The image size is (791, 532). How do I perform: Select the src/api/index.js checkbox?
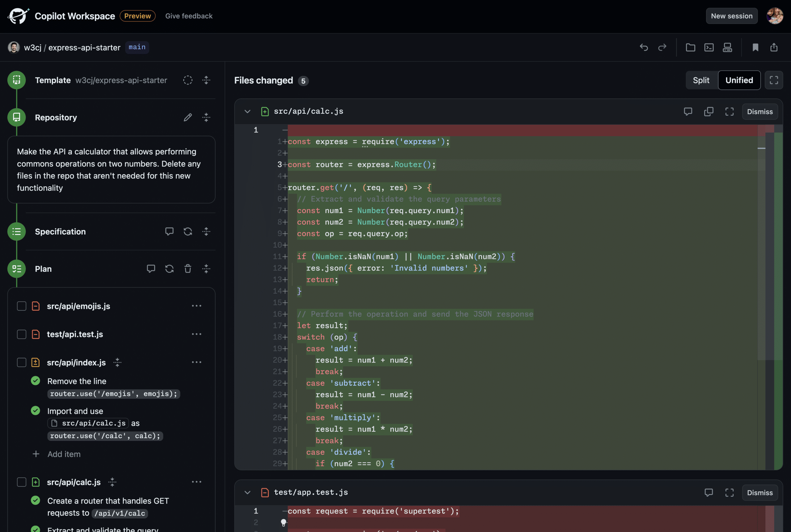[22, 362]
